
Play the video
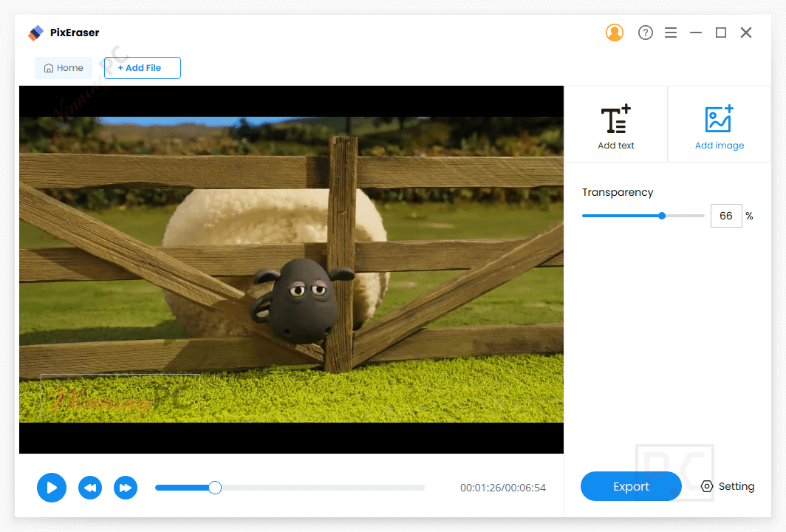click(x=52, y=488)
